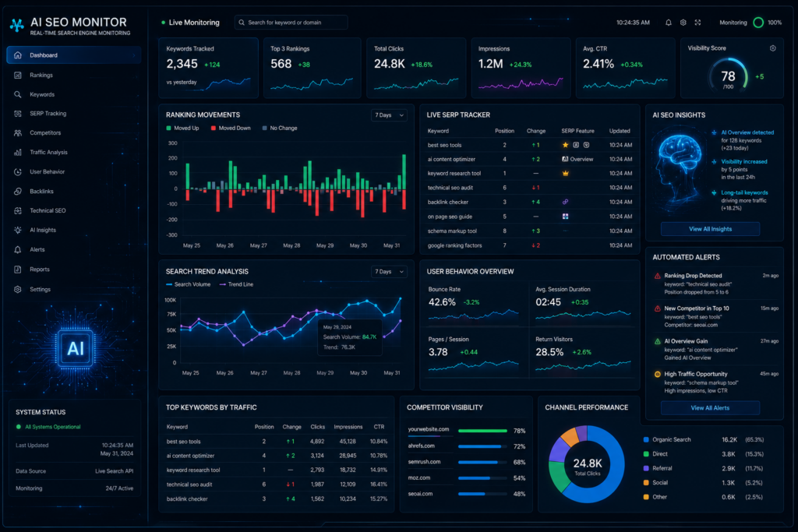Click the moz.com competitor entry
This screenshot has width=798, height=532.
click(x=418, y=478)
